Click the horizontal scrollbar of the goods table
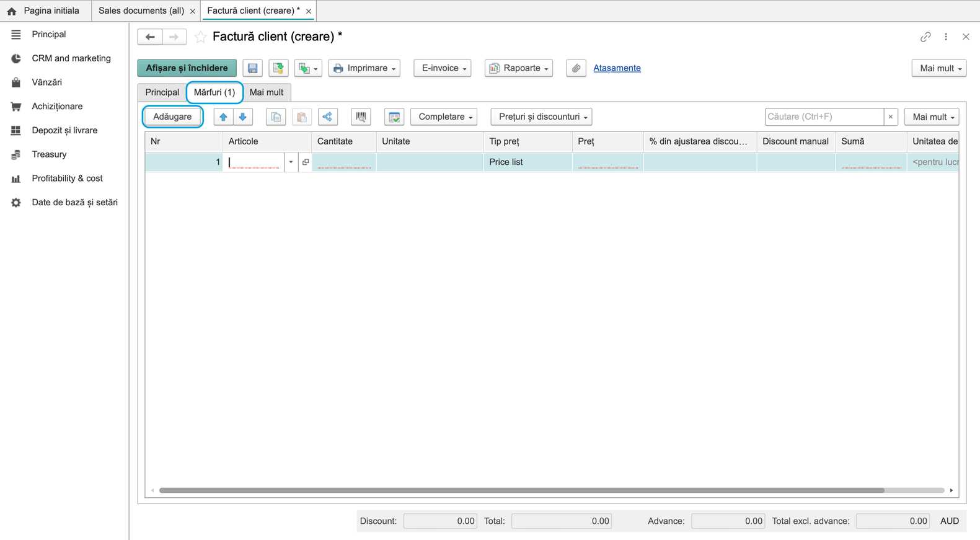The image size is (980, 540). (x=521, y=490)
